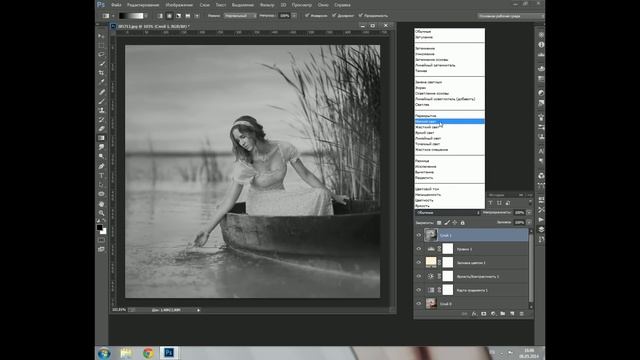
Task: Click the lock all padlock icon
Action: tap(462, 223)
